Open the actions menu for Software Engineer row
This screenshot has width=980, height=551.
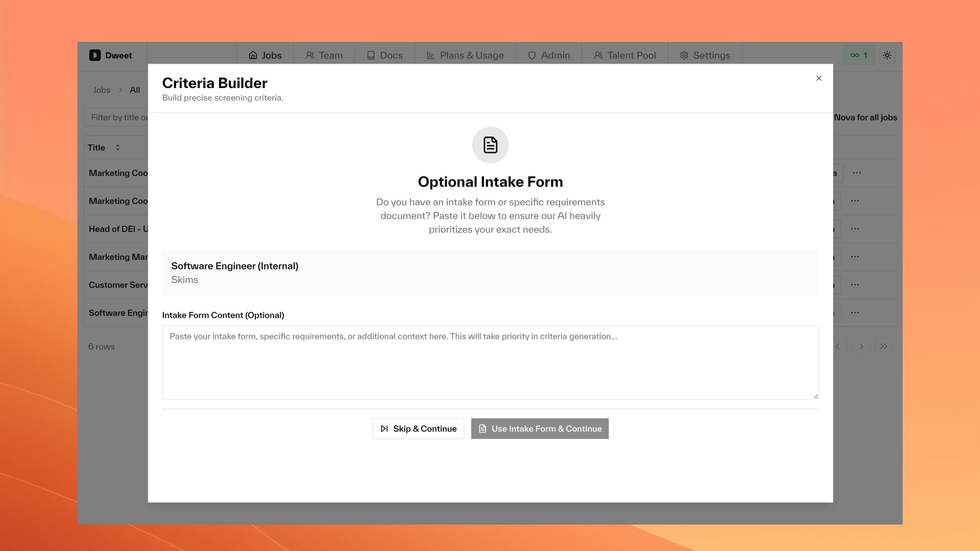(856, 313)
